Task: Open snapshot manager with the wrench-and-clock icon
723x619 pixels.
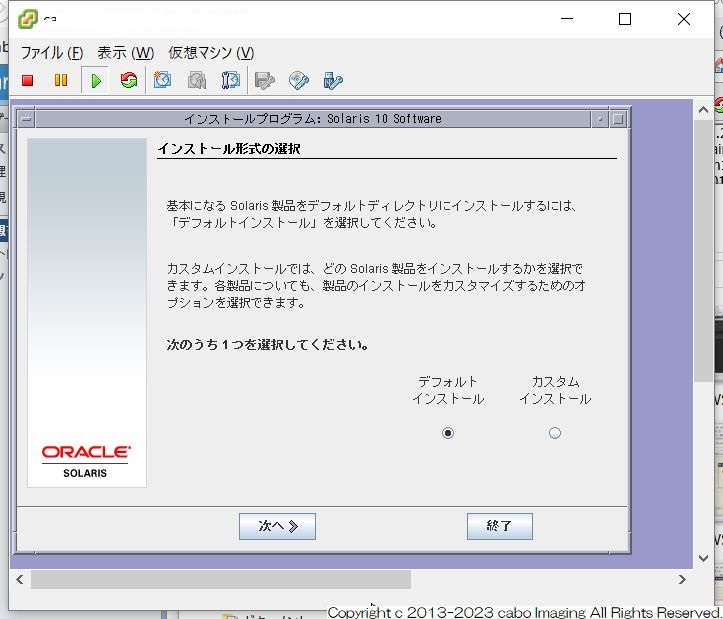Action: [x=230, y=80]
